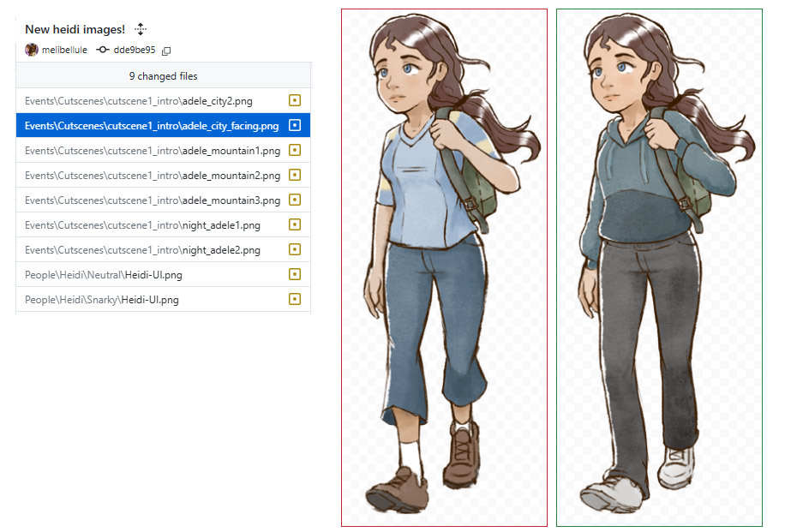The image size is (809, 532).
Task: Click the modified status icon for adele_city2.png
Action: coord(295,100)
